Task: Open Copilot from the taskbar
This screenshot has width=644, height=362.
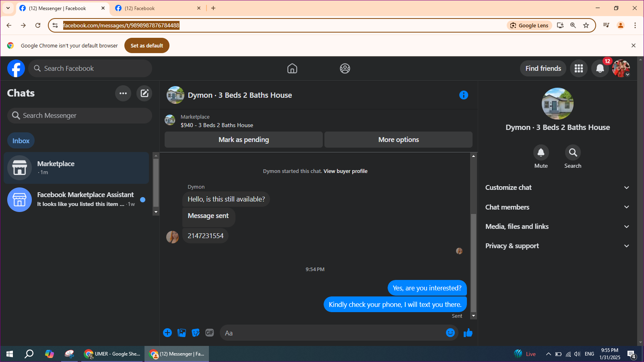Action: (x=50, y=354)
